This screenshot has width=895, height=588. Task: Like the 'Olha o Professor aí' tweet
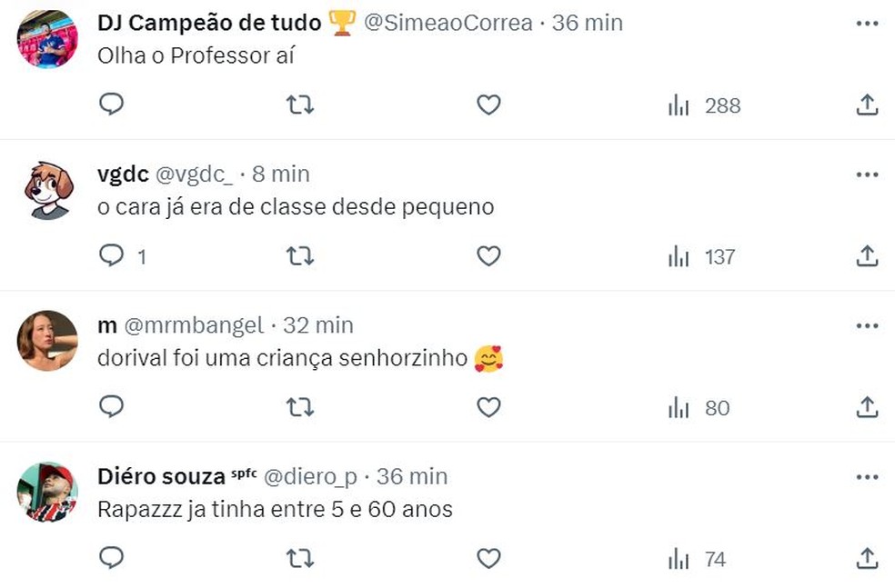(489, 105)
